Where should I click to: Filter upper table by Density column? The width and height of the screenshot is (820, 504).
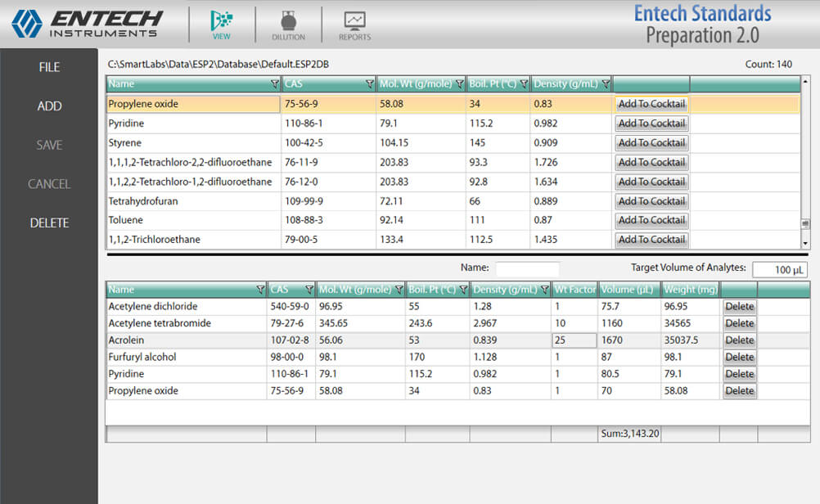tap(606, 83)
